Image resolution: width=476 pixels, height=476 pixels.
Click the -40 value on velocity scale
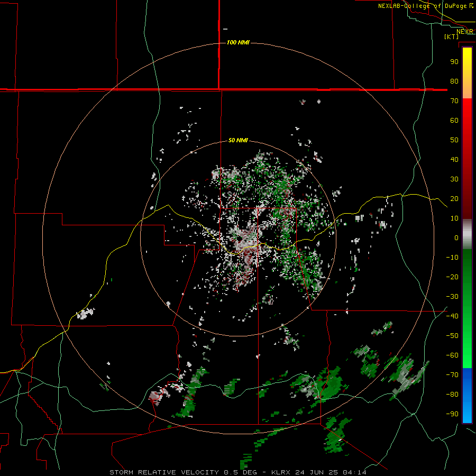click(452, 316)
